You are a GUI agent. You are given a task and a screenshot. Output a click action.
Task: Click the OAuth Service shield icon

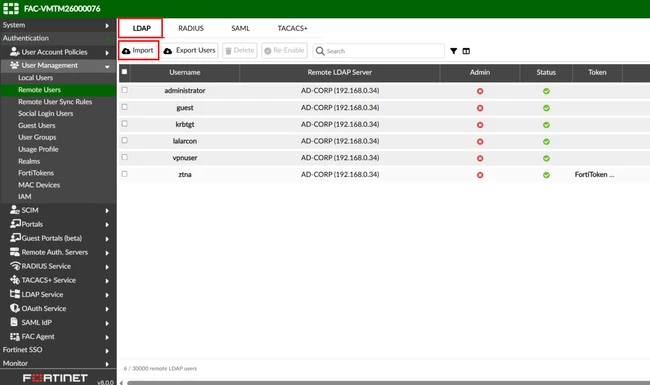pyautogui.click(x=15, y=308)
